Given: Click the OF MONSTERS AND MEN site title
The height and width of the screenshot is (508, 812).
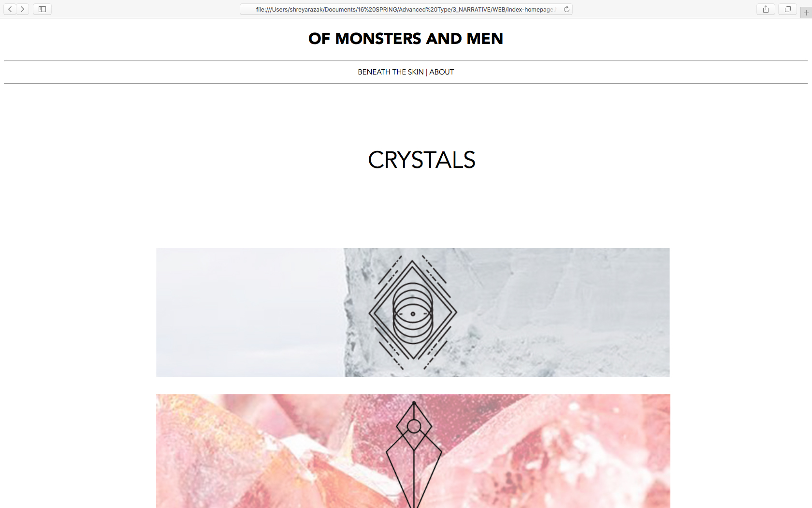Looking at the screenshot, I should point(406,39).
